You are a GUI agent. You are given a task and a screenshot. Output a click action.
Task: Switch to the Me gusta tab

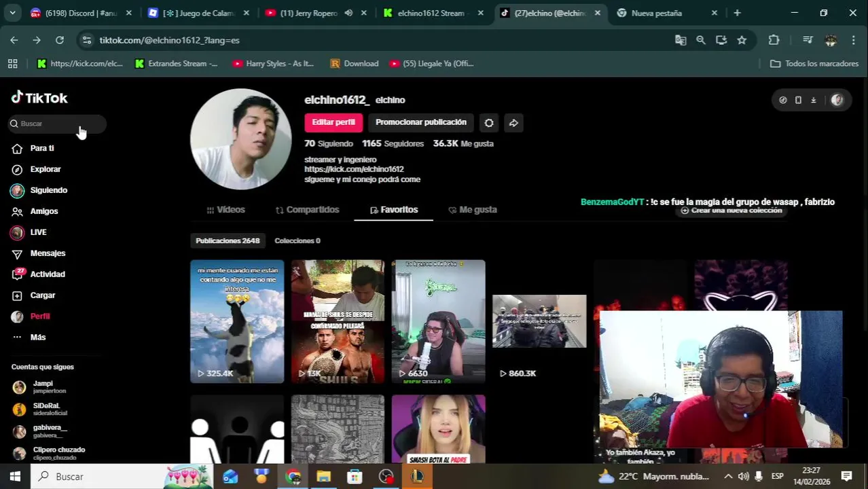tap(473, 210)
